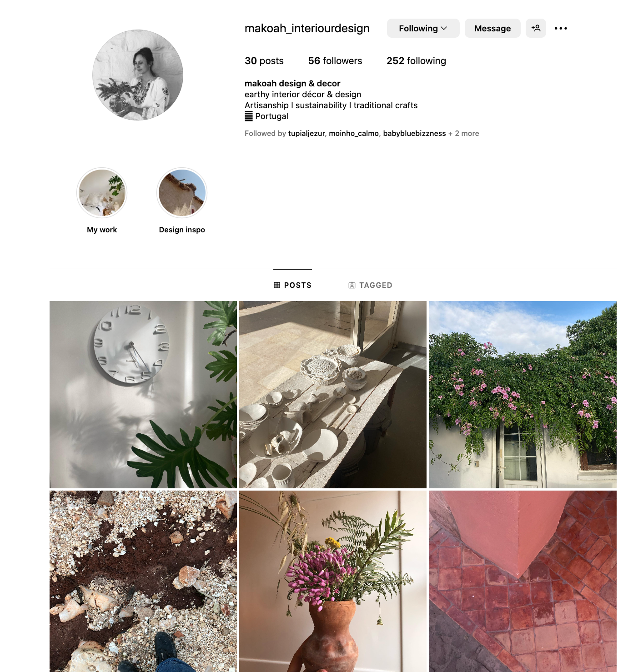Switch to the Tagged tab

coord(370,285)
